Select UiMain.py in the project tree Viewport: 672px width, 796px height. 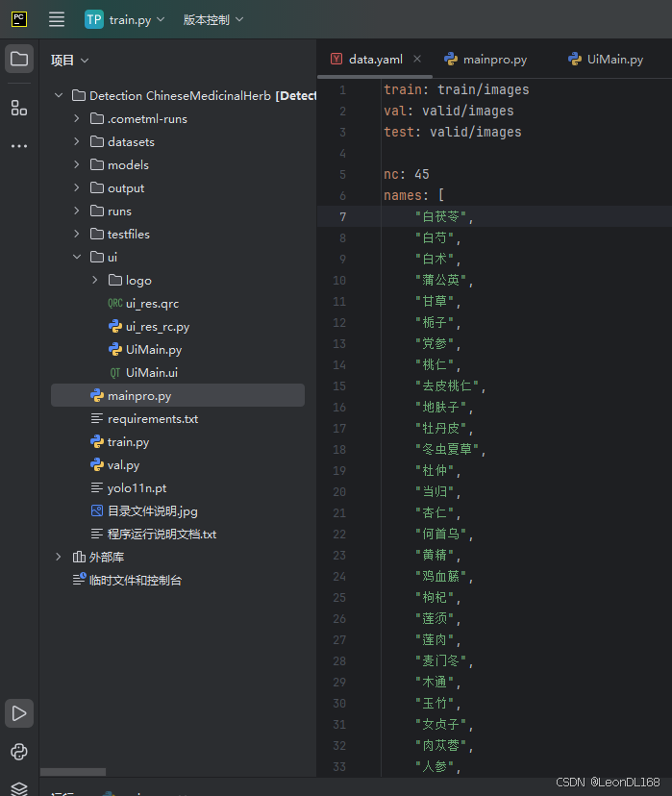(154, 350)
